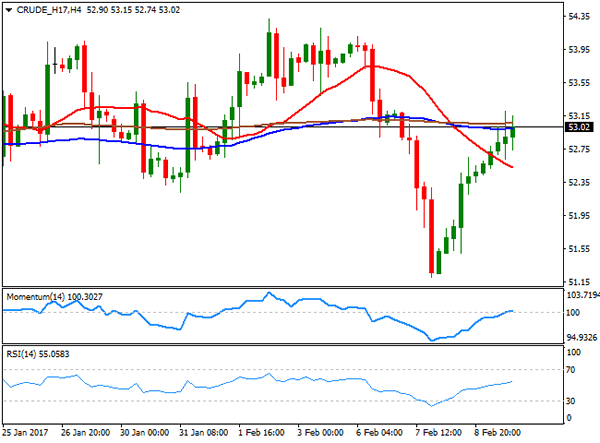Screen dimensions: 600x443
Task: Select the 3 Feb 00:00 time label
Action: pyautogui.click(x=321, y=433)
